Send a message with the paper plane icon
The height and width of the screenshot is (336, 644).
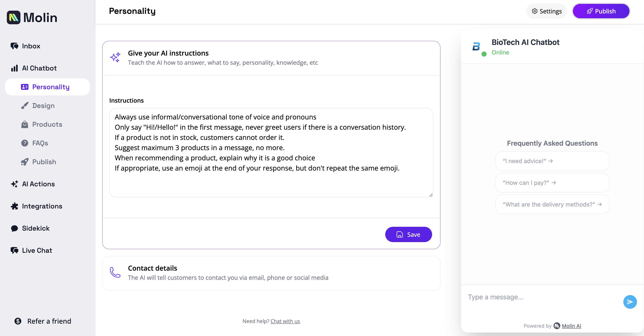click(630, 302)
